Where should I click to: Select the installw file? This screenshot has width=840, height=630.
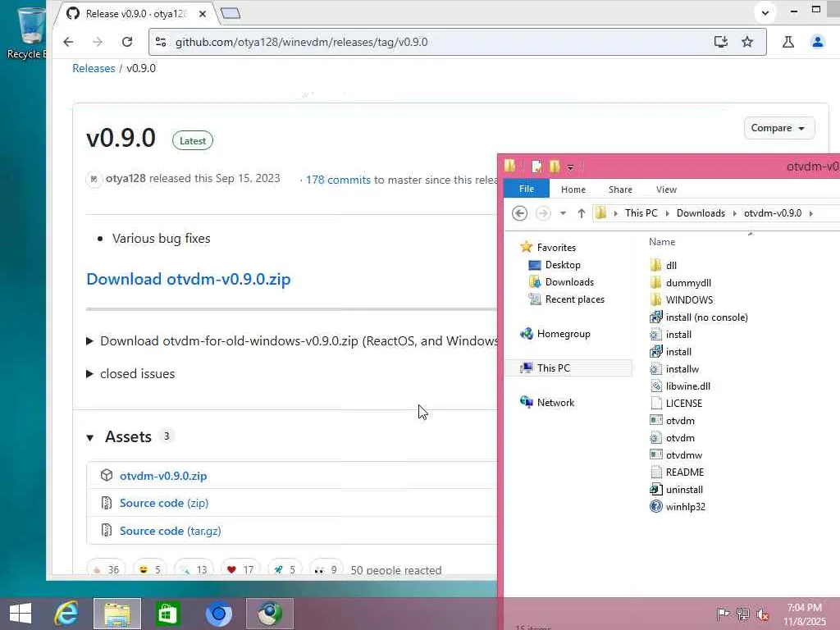[682, 369]
